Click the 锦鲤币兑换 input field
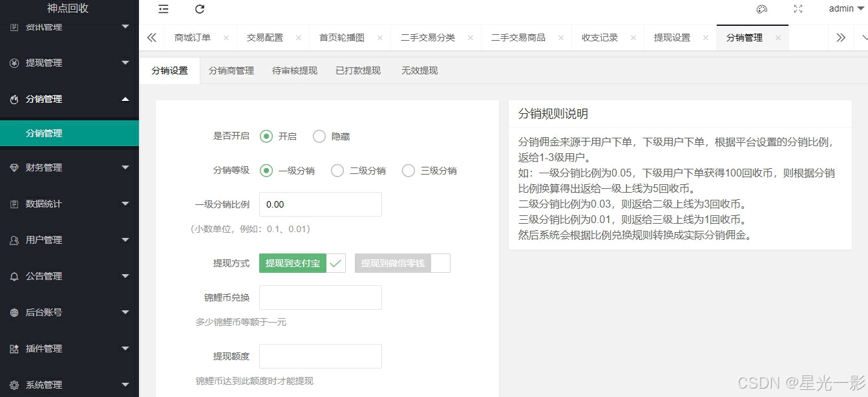This screenshot has height=397, width=868. [x=321, y=297]
